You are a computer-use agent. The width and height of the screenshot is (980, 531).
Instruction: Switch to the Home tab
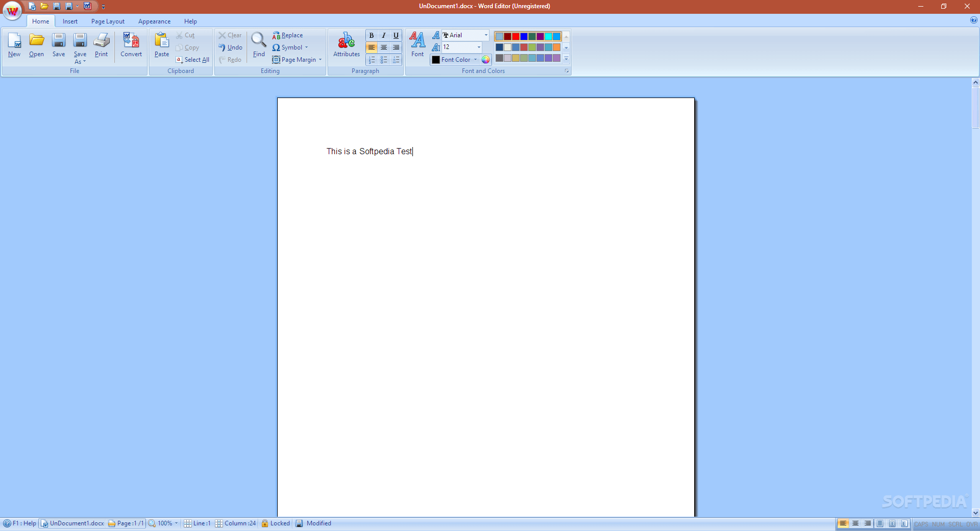41,21
